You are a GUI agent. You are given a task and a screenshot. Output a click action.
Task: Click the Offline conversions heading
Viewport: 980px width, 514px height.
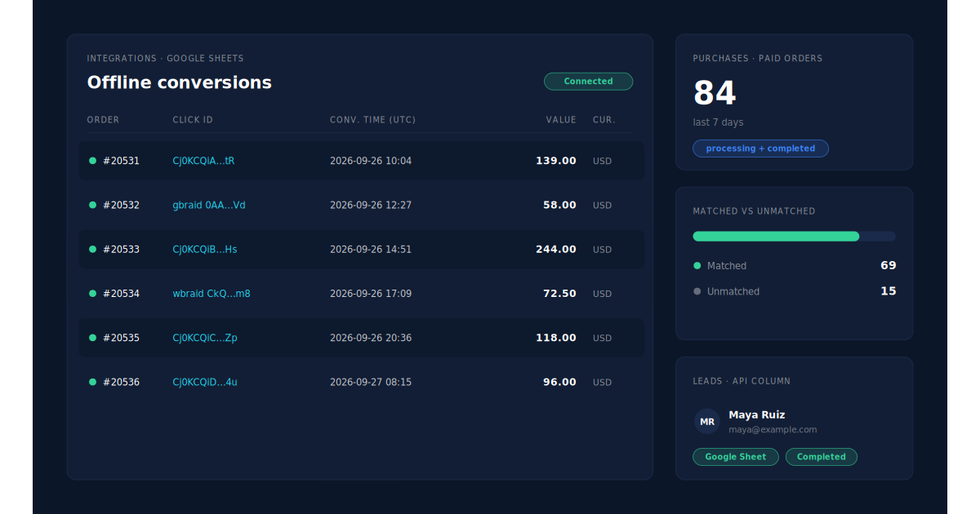(180, 82)
